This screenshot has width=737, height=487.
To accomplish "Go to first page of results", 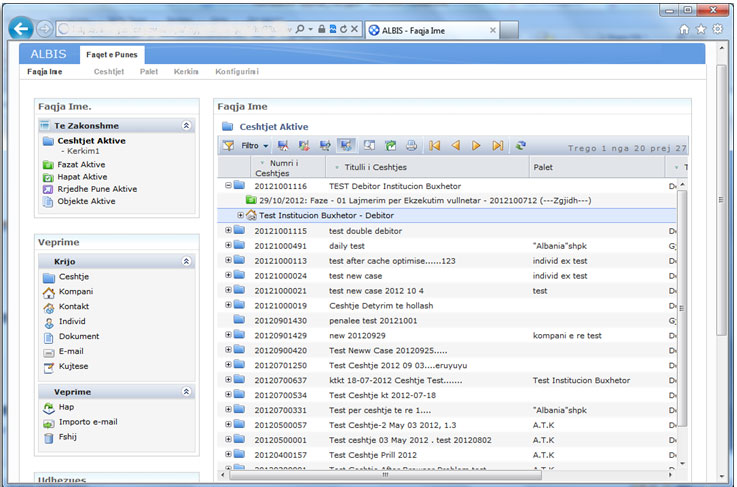I will pyautogui.click(x=434, y=146).
